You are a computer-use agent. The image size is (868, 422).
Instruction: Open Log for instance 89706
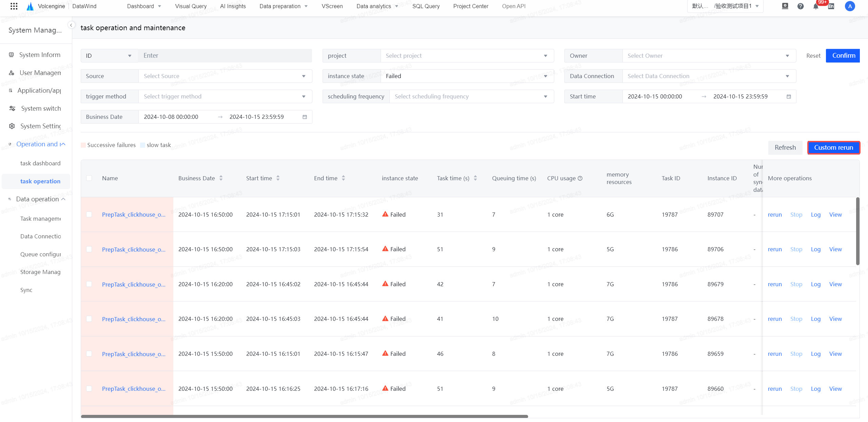click(815, 249)
